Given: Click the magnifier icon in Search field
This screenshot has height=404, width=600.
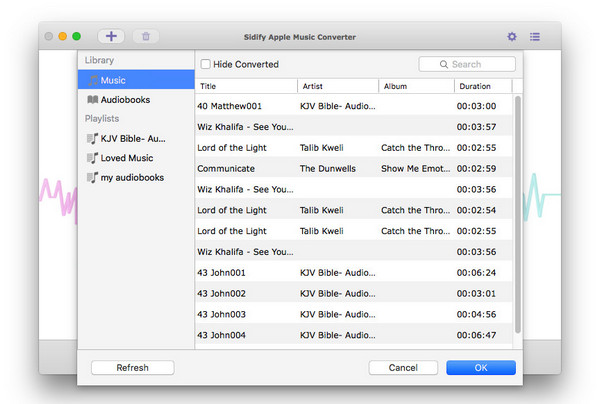Looking at the screenshot, I should (444, 64).
